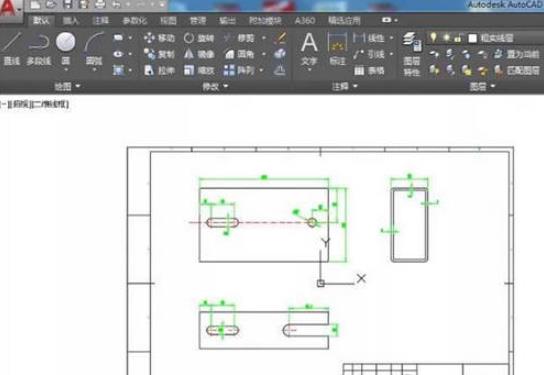
Task: Click the layer Unlock icon
Action: pyautogui.click(x=483, y=70)
